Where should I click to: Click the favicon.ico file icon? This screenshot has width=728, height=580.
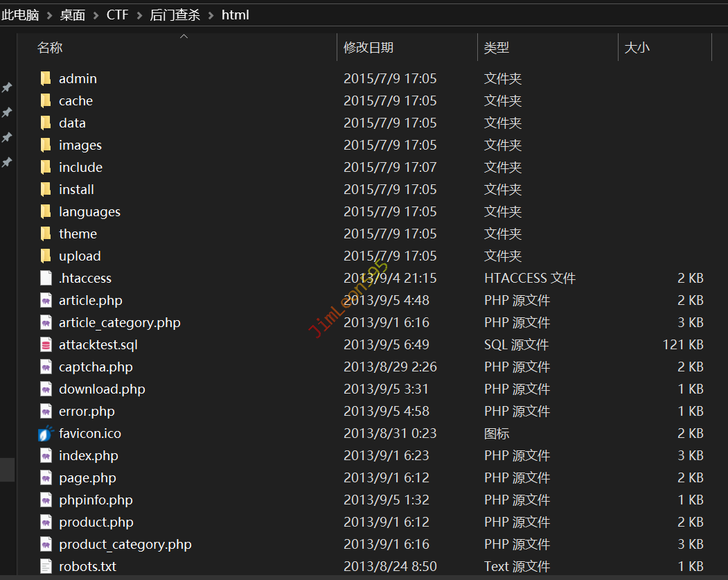[x=46, y=434]
